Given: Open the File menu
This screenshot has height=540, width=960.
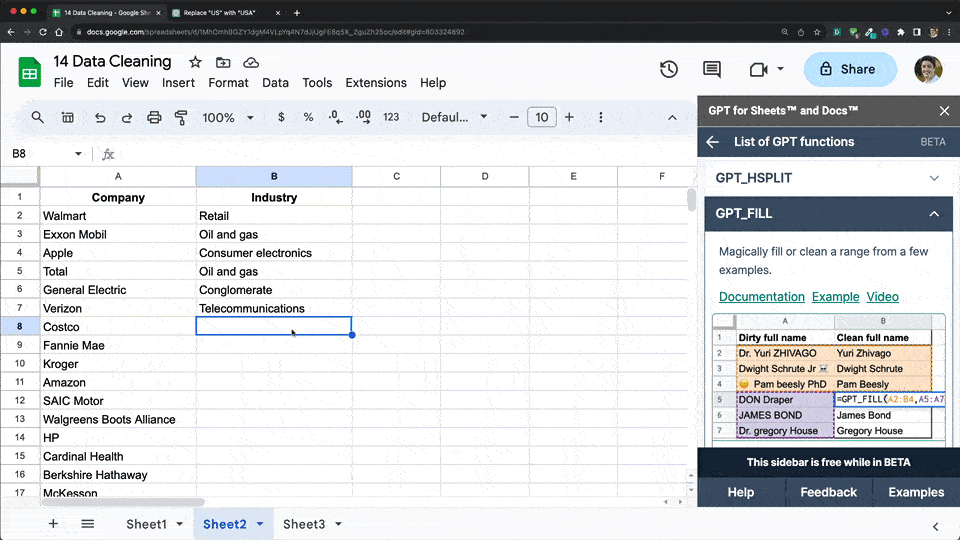Looking at the screenshot, I should click(64, 83).
